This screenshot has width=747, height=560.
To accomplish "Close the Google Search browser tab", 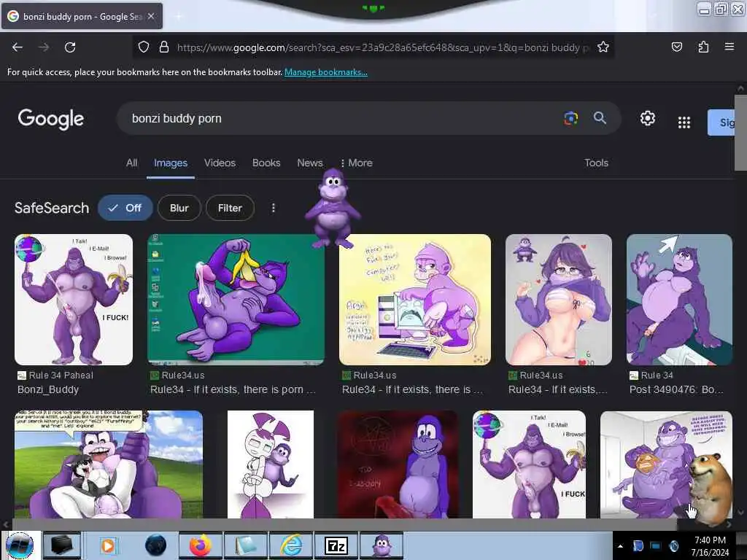I will pyautogui.click(x=151, y=16).
